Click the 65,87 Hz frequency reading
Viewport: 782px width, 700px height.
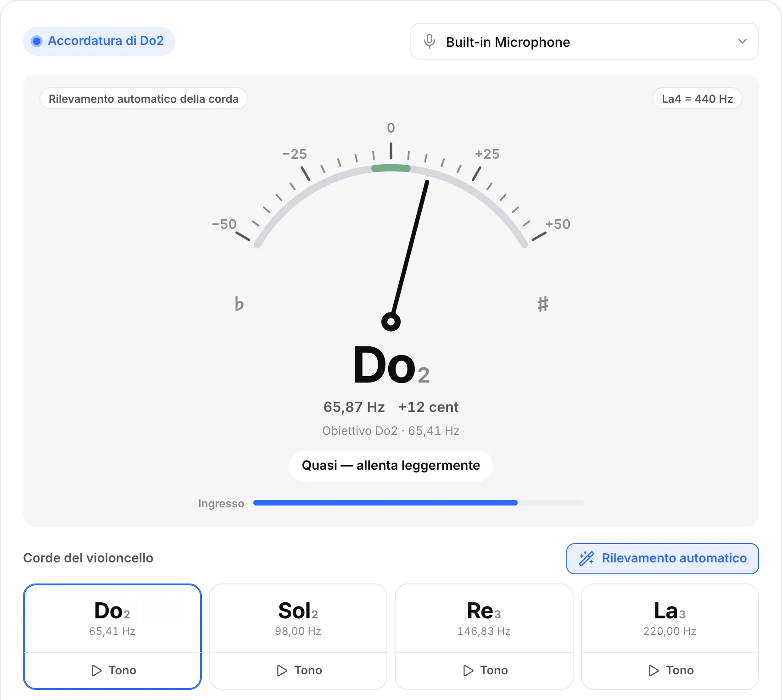click(354, 407)
